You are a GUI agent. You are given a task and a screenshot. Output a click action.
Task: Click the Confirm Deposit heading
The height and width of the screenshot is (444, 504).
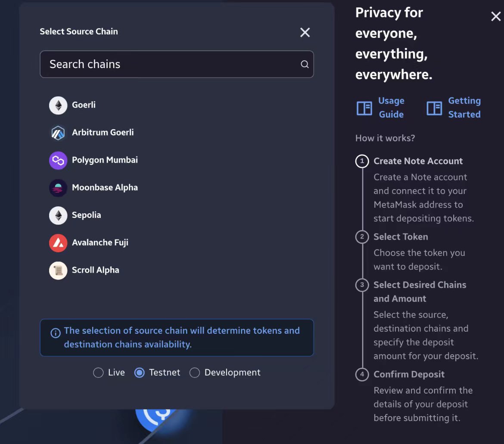click(409, 374)
